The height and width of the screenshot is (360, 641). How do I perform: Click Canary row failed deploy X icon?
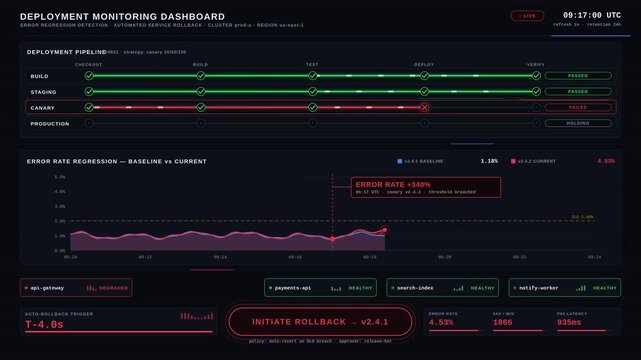(x=424, y=107)
